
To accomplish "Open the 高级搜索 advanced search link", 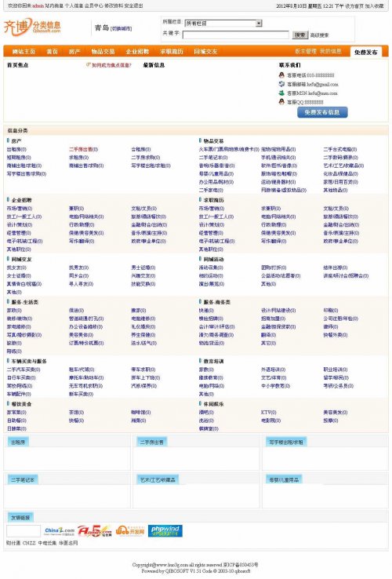I will tap(319, 35).
